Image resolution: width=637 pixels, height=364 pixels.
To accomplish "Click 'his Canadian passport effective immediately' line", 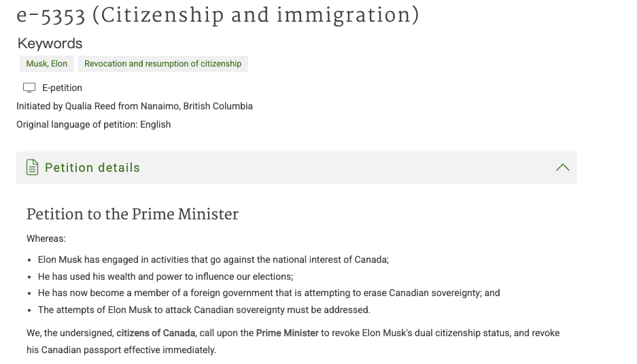I will (121, 350).
